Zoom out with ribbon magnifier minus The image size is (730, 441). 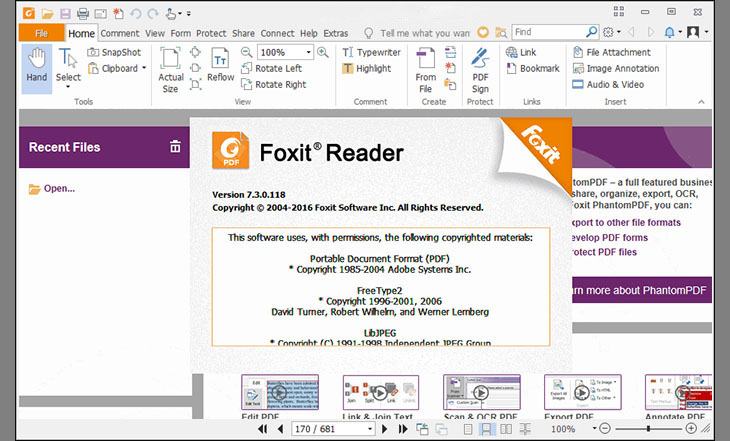point(246,52)
